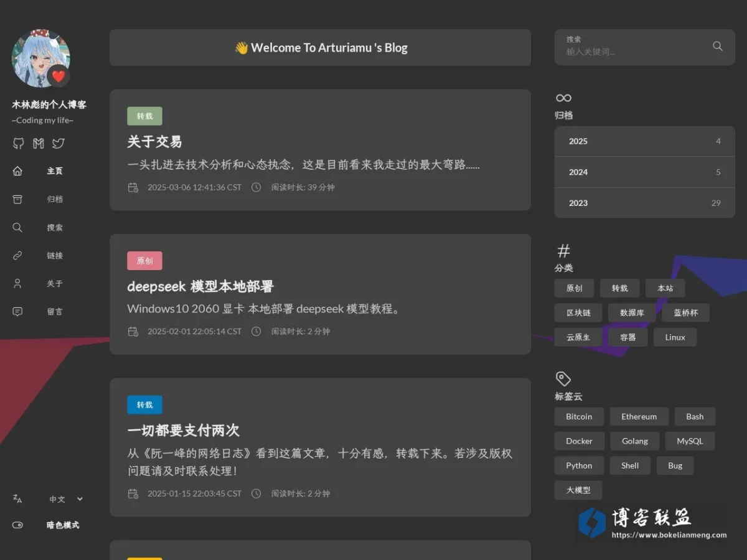Click the archive box icon beside 归档

(x=17, y=199)
